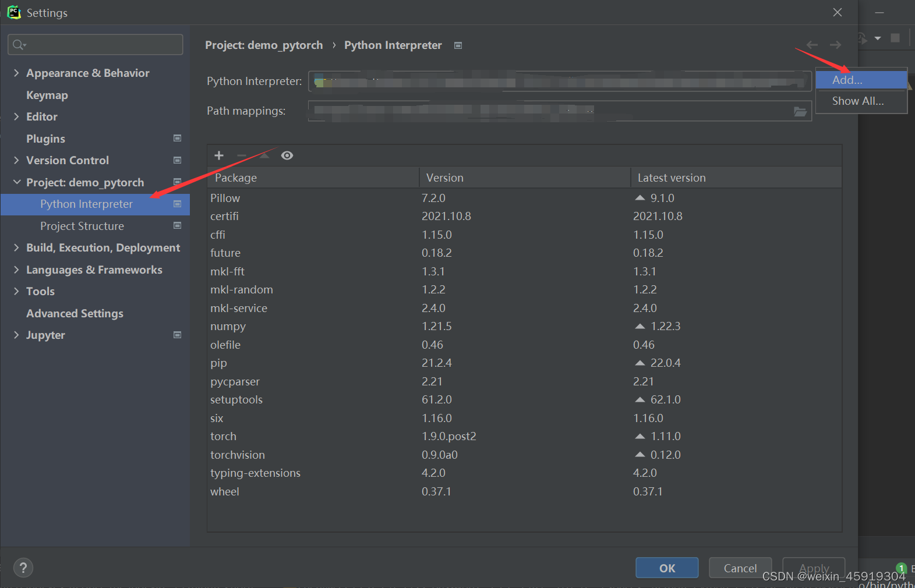Click the Cancel button
Viewport: 915px width, 588px height.
click(x=740, y=568)
